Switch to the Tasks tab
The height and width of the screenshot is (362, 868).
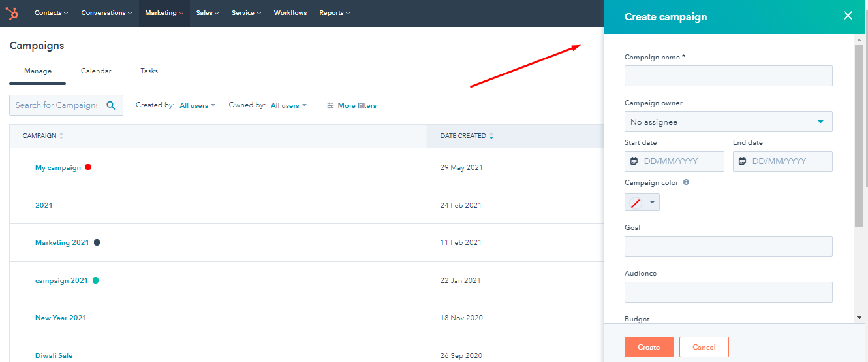click(x=149, y=71)
